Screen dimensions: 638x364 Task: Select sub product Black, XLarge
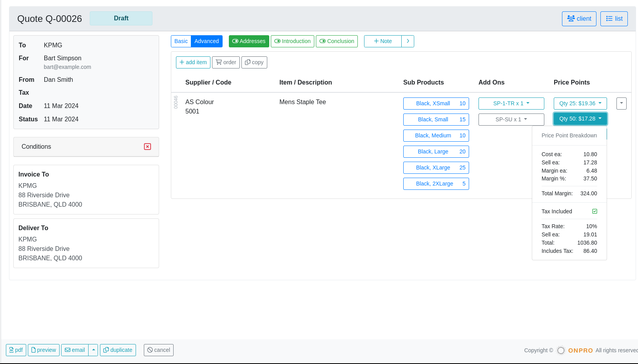tap(436, 168)
